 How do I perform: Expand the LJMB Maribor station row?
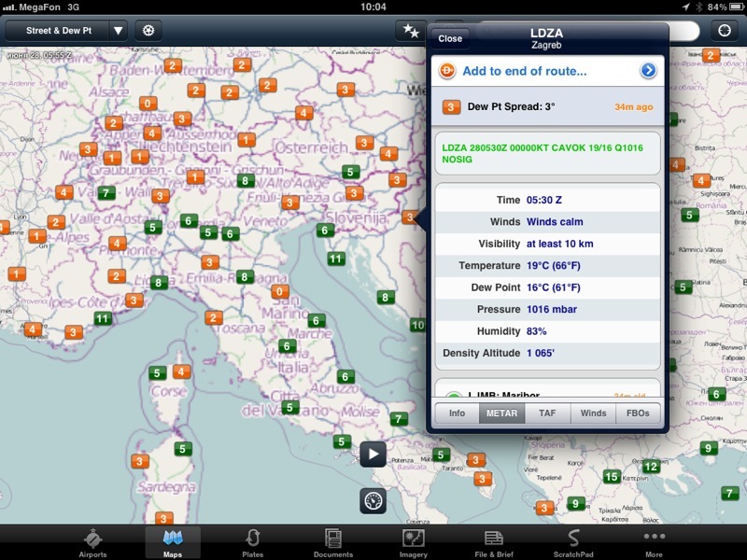pyautogui.click(x=546, y=396)
